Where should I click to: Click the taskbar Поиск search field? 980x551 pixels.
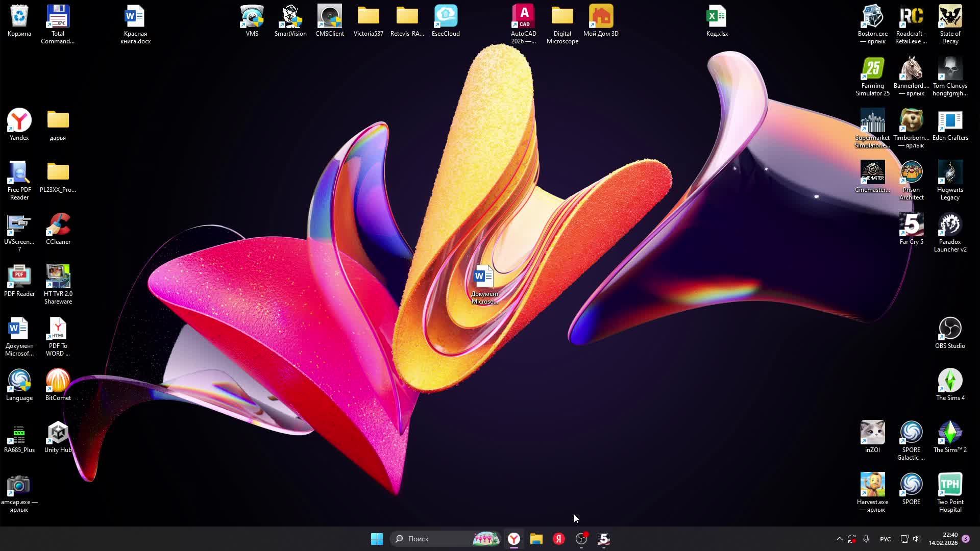pos(434,539)
